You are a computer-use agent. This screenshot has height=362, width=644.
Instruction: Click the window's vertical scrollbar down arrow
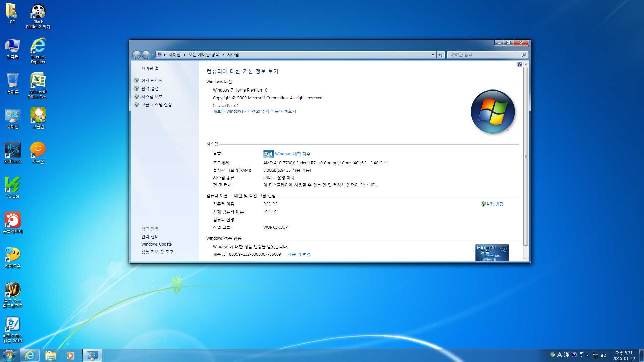[526, 258]
